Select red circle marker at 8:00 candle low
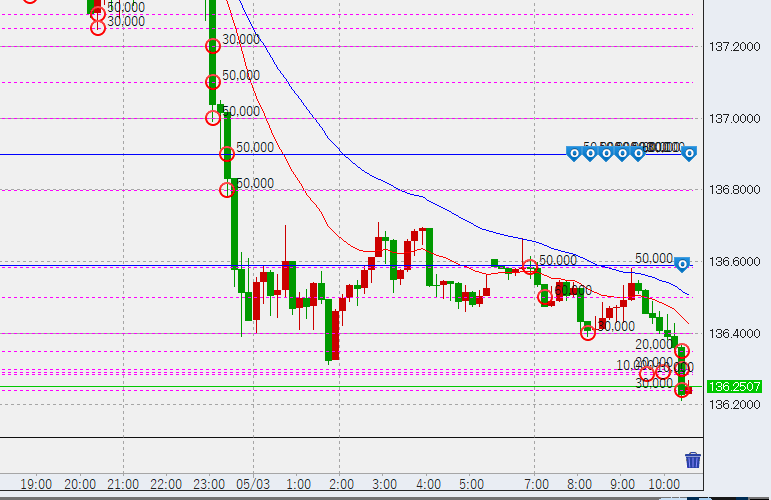The width and height of the screenshot is (771, 500). click(x=588, y=332)
